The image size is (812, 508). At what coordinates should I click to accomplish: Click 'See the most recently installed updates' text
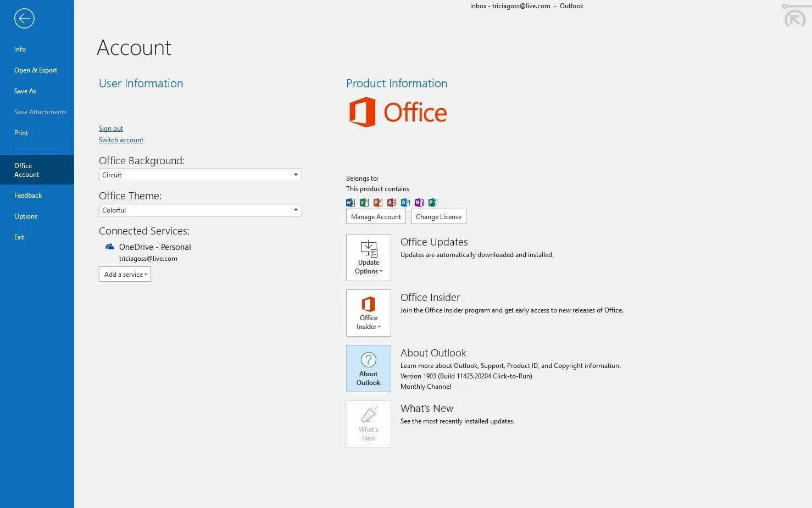point(458,421)
